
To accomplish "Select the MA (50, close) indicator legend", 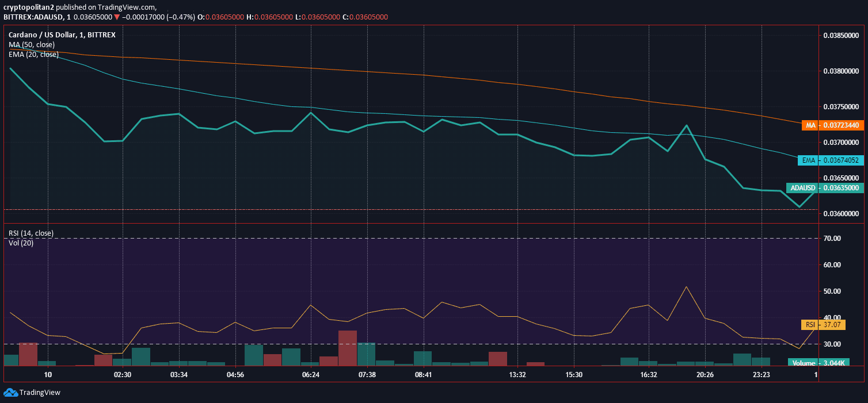I will tap(32, 44).
